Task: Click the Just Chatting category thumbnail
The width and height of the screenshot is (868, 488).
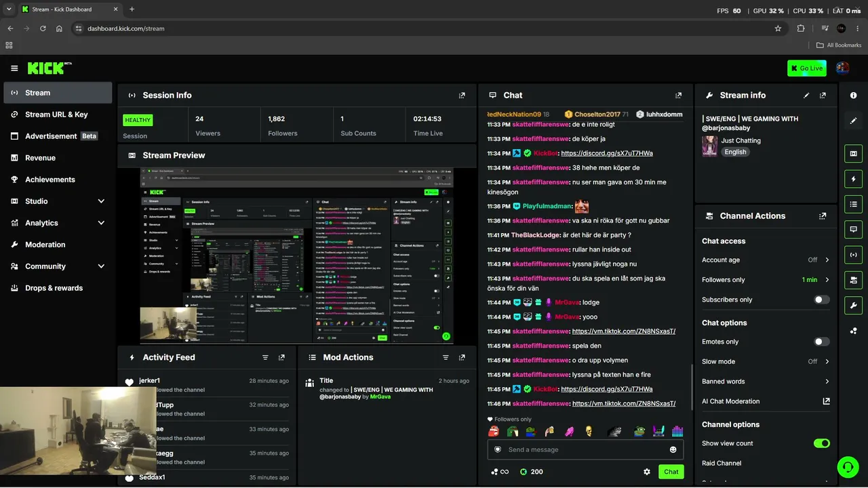Action: click(x=709, y=146)
